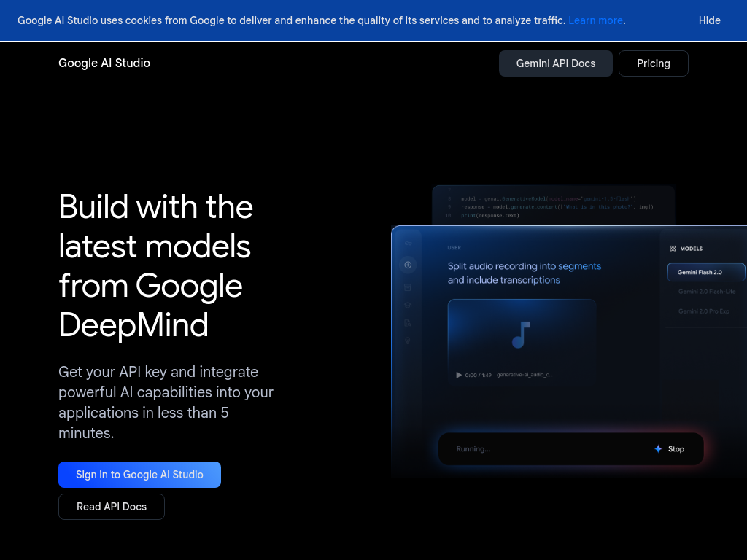
Task: Hide the cookie notice banner
Action: pyautogui.click(x=709, y=20)
